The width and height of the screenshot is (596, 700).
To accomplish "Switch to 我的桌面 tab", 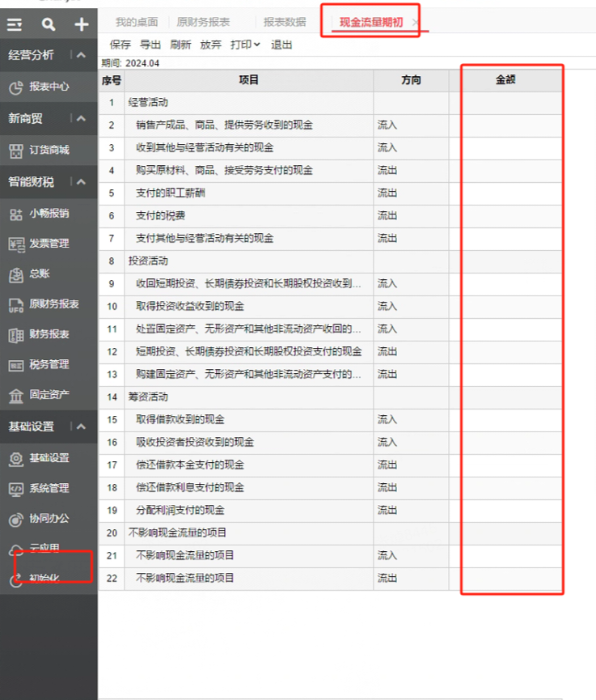I will [137, 22].
